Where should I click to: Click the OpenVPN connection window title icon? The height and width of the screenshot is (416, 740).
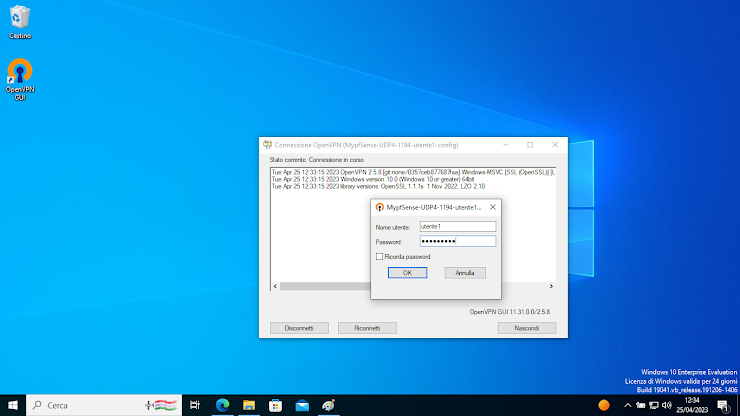coord(268,144)
